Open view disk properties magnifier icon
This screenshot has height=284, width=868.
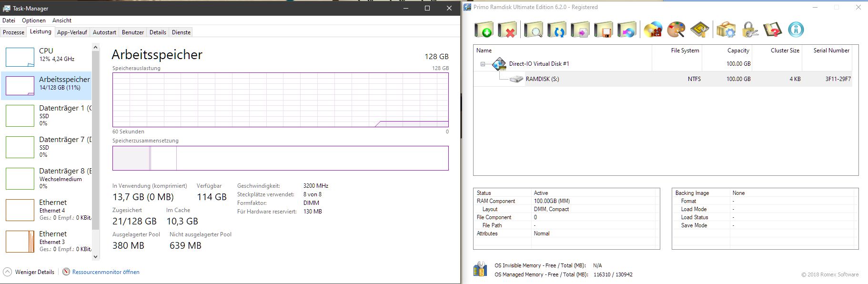point(533,30)
